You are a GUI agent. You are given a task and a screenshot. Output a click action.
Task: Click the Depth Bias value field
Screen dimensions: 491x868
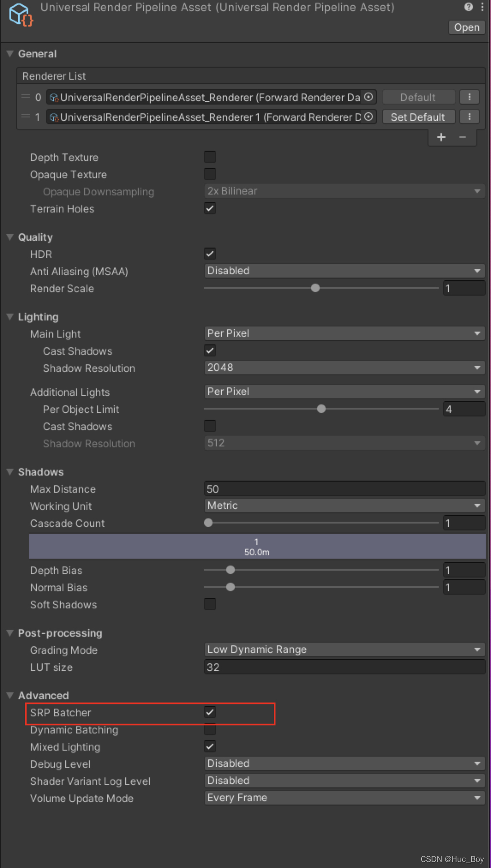click(464, 570)
